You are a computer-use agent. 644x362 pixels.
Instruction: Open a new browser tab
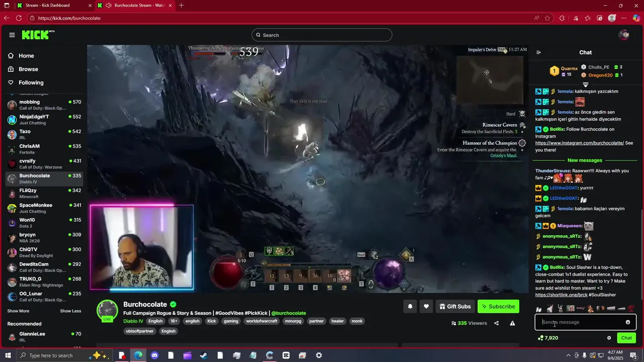[181, 6]
